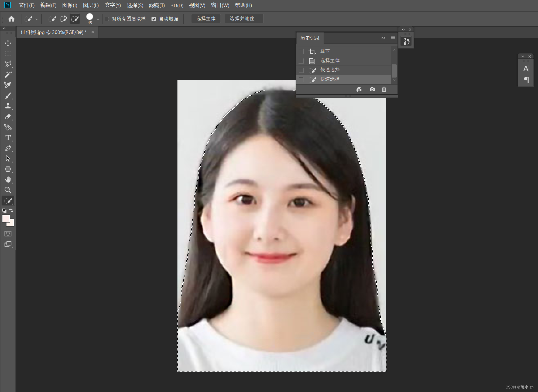
Task: Select the Eraser tool
Action: 8,117
